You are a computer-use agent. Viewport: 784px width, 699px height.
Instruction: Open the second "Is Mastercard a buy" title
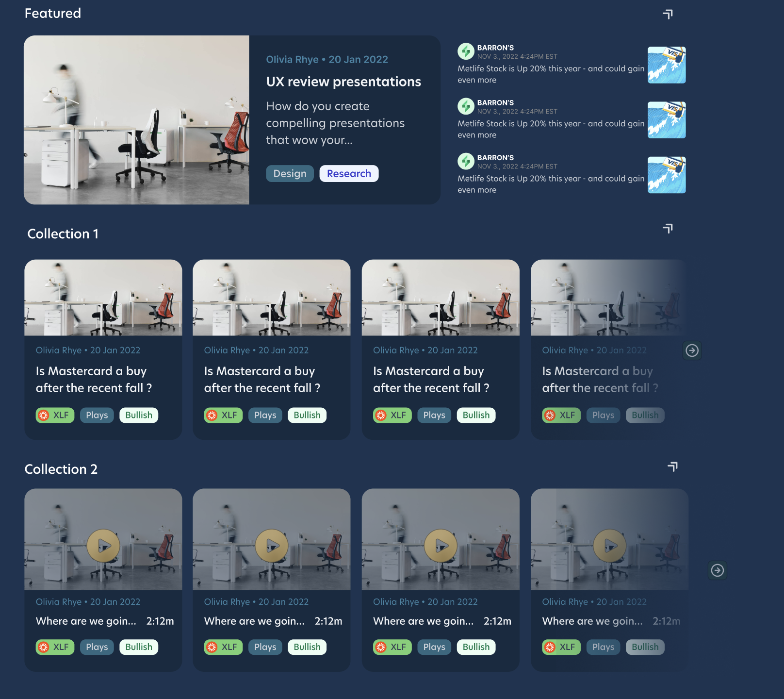tap(262, 380)
